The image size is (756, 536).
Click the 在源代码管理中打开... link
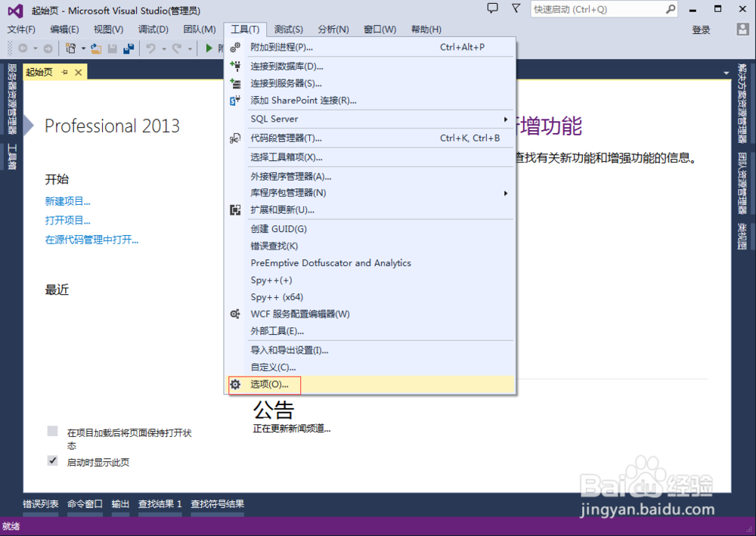tap(91, 240)
